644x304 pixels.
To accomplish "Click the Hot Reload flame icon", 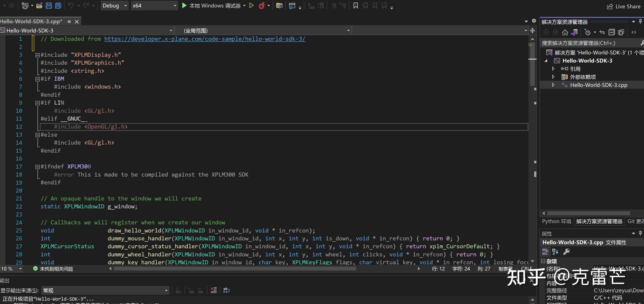I will (261, 6).
